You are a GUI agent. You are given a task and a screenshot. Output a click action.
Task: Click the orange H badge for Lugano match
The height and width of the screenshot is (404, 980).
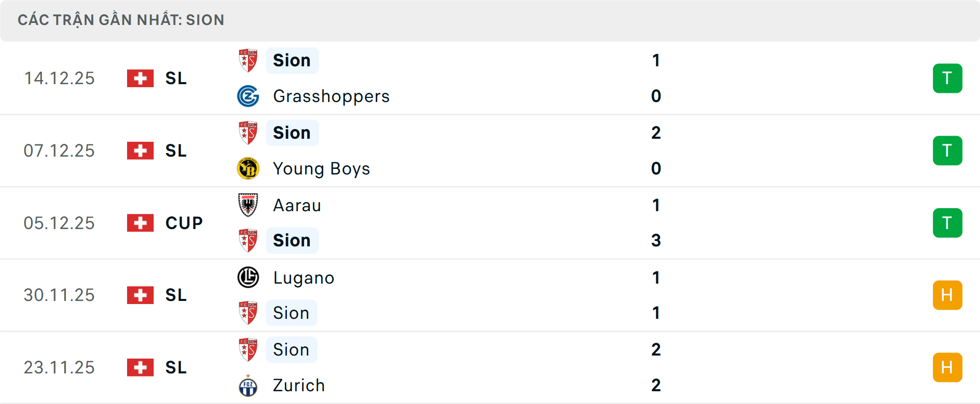[947, 295]
